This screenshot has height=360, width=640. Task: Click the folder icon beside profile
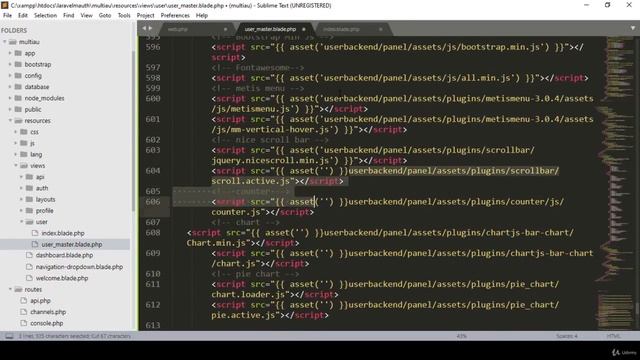pos(29,211)
